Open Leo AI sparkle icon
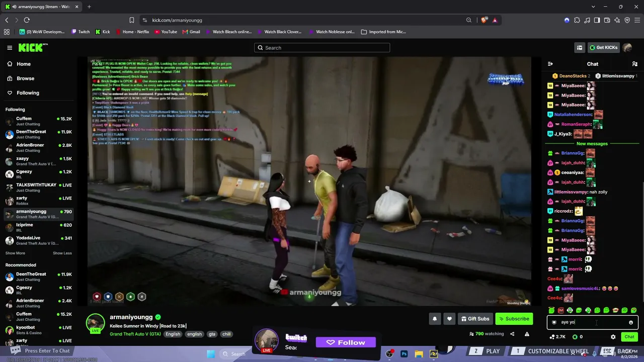The image size is (644, 362). point(617,20)
